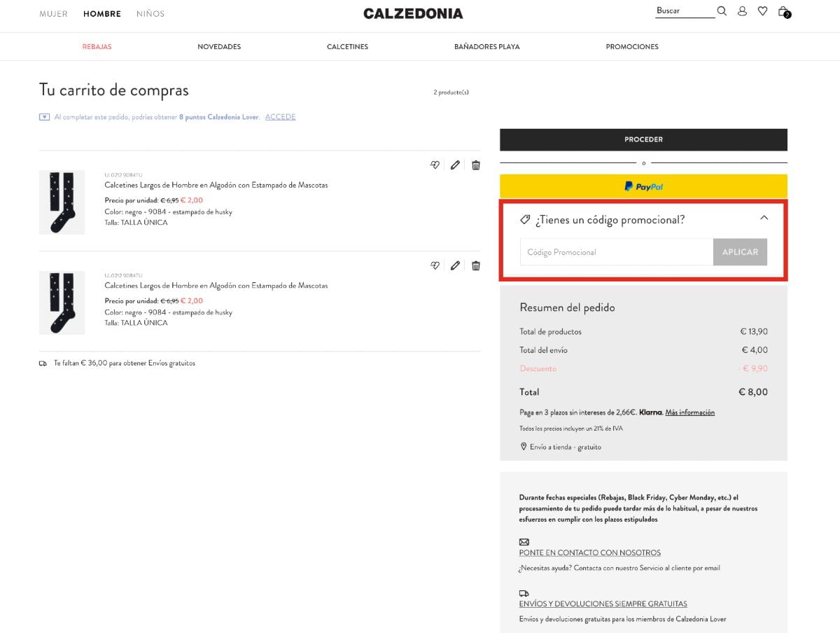This screenshot has height=633, width=840.
Task: Select the HOMBRE section
Action: [102, 14]
